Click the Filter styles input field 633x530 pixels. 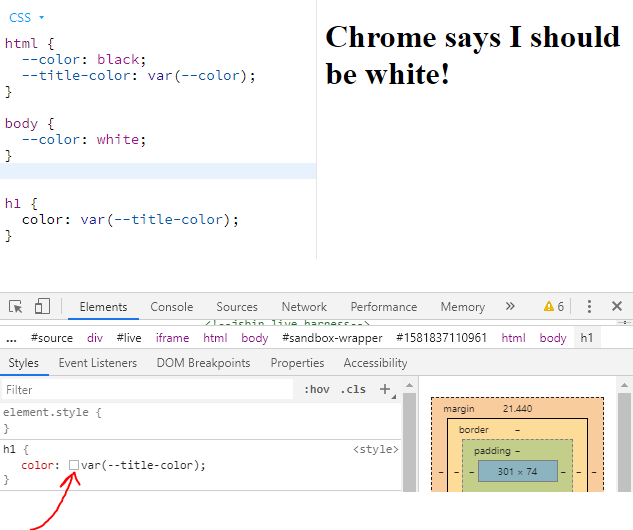pos(147,390)
